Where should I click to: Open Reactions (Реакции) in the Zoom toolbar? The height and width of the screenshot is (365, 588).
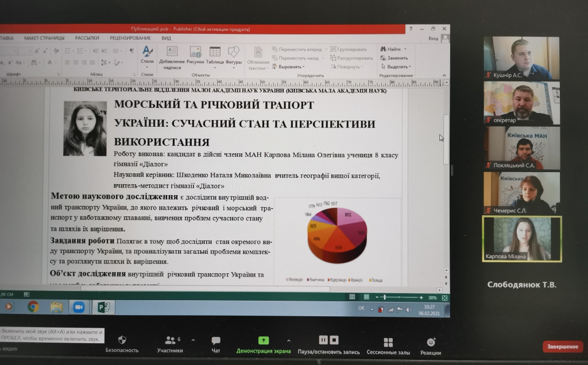point(431,346)
